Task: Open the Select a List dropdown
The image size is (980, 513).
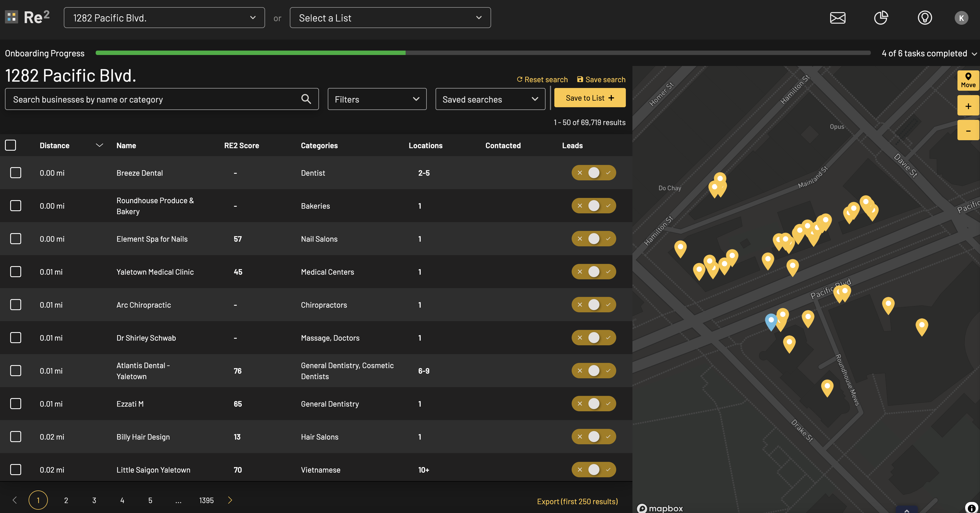Action: [390, 18]
